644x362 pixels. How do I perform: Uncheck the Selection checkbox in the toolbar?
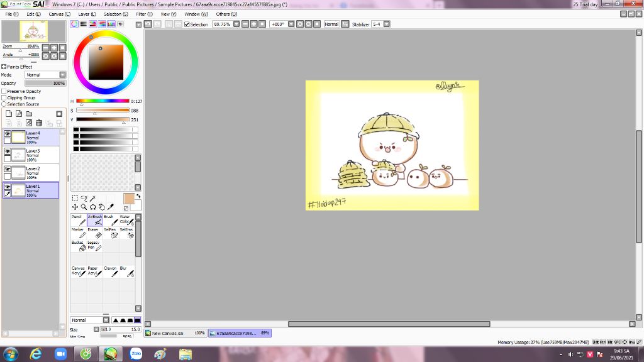click(x=187, y=25)
